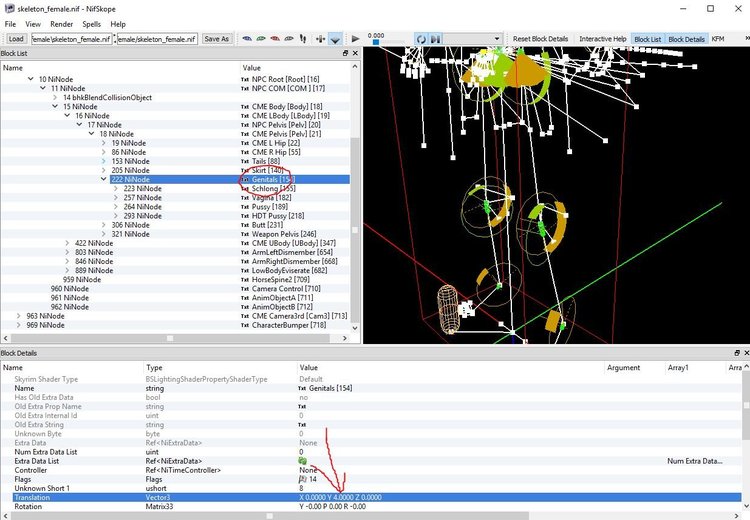This screenshot has width=750, height=520.
Task: Expand the 223 NiNode Schlong branch
Action: point(116,188)
